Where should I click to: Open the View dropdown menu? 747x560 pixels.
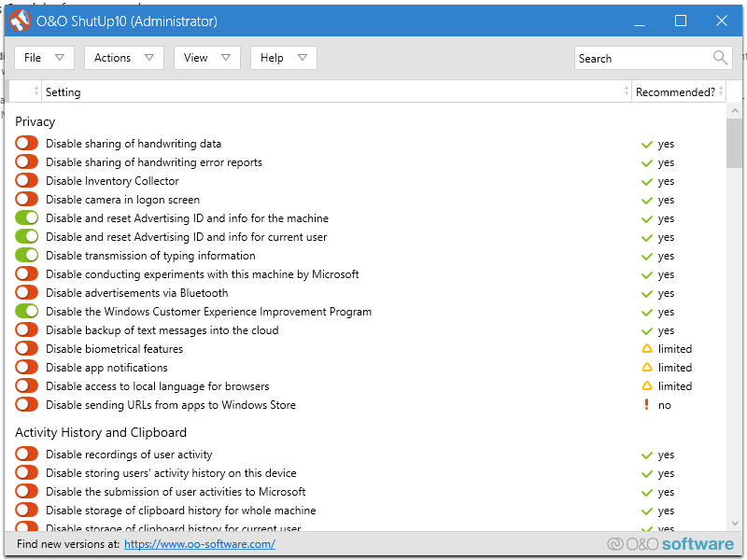pos(206,58)
